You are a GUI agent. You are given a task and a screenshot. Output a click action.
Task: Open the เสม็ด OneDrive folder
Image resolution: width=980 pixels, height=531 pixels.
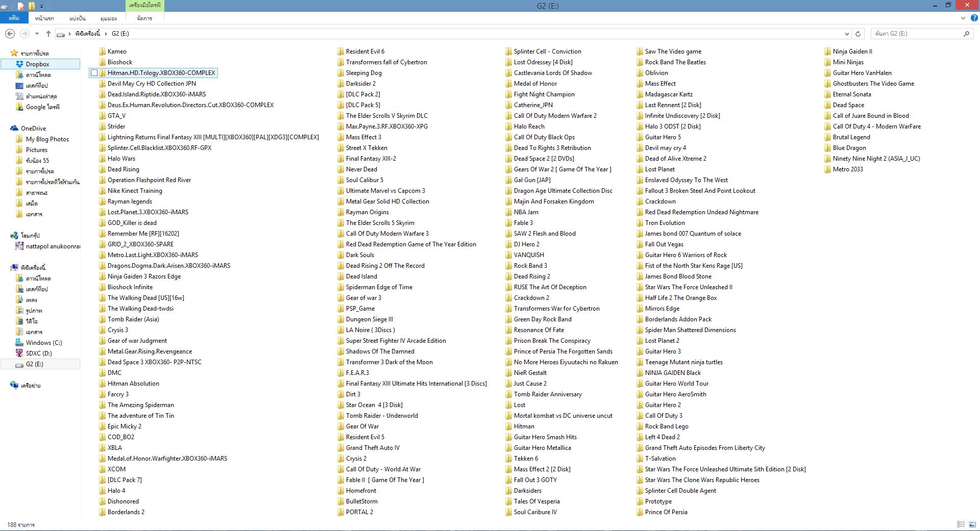[32, 204]
